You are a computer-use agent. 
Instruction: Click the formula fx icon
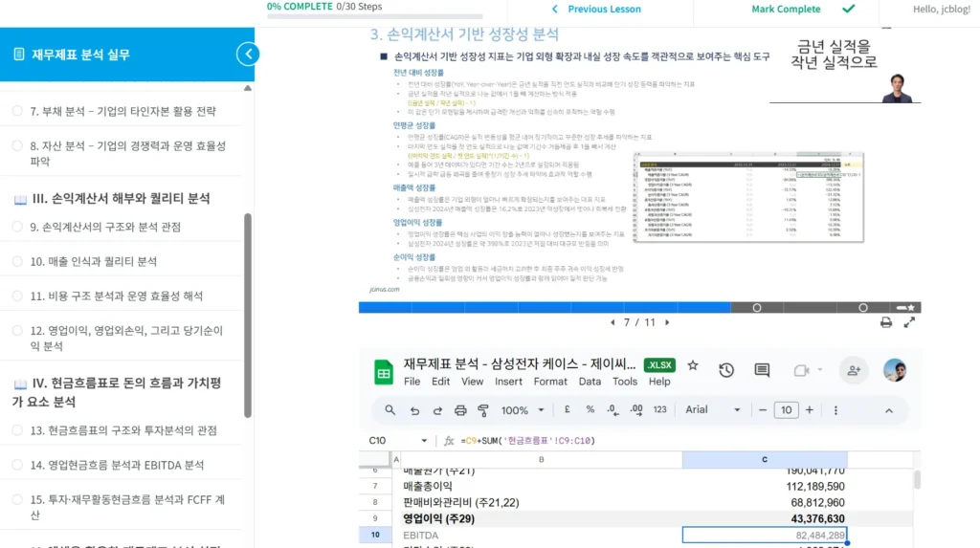tap(449, 441)
